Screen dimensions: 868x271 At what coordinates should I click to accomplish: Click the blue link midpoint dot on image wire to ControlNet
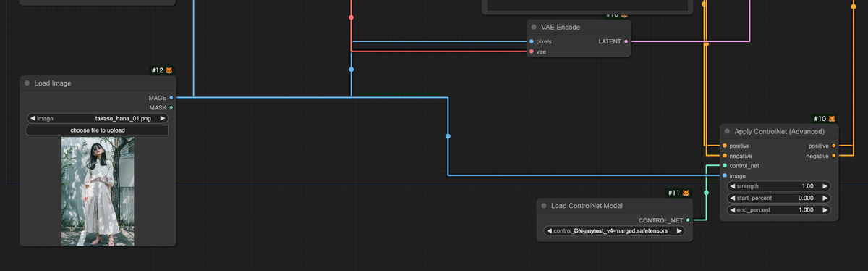[448, 136]
